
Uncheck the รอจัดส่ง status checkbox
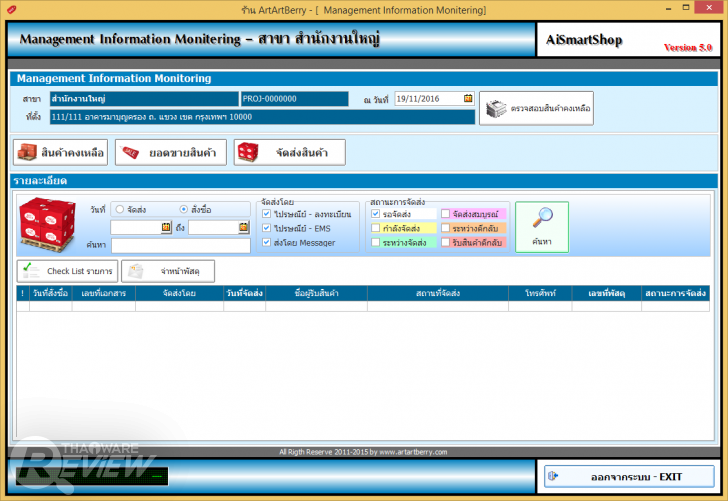376,214
